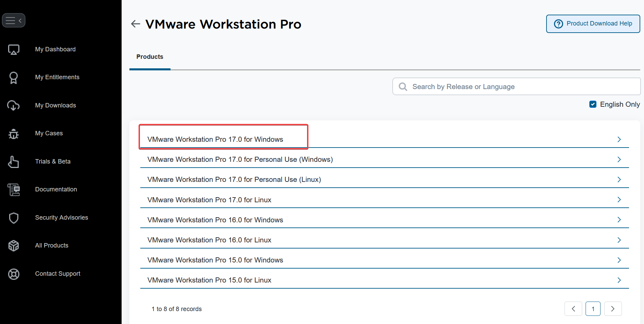Expand Workstation Pro 17.0 for Windows chevron
Screen dimensions: 644x324
[619, 139]
